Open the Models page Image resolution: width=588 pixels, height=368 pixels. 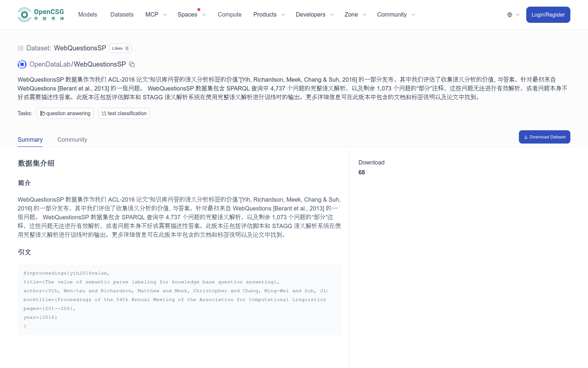click(88, 15)
